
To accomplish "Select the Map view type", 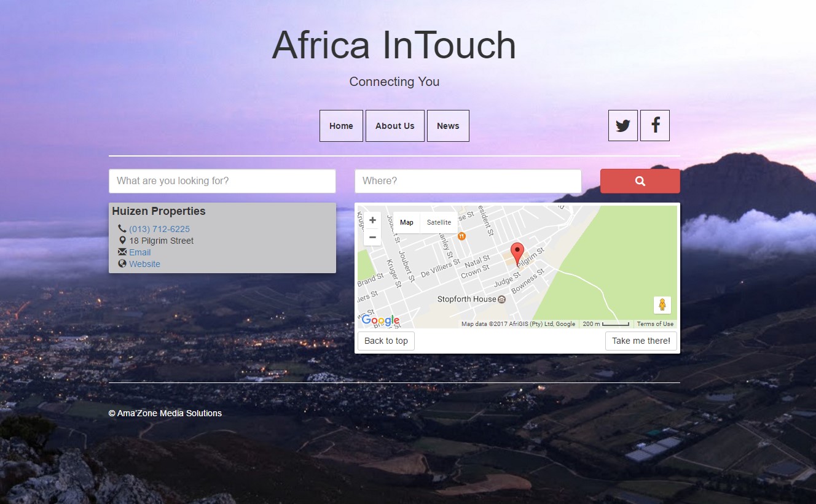I will coord(407,222).
